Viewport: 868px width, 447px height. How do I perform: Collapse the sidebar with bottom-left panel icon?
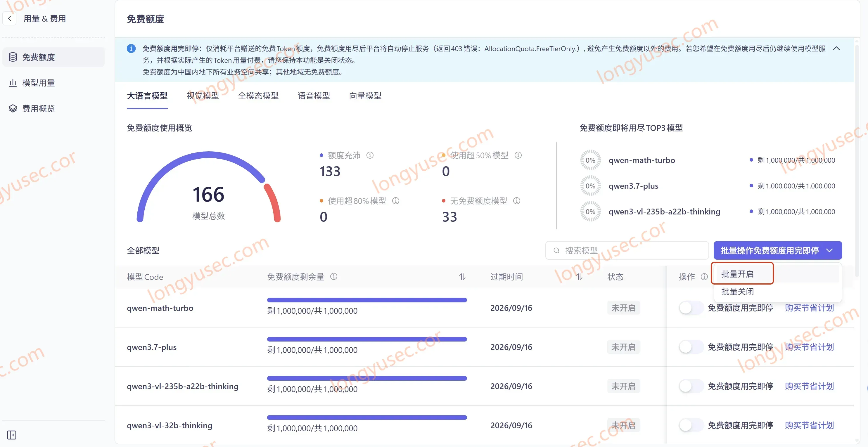[x=12, y=435]
